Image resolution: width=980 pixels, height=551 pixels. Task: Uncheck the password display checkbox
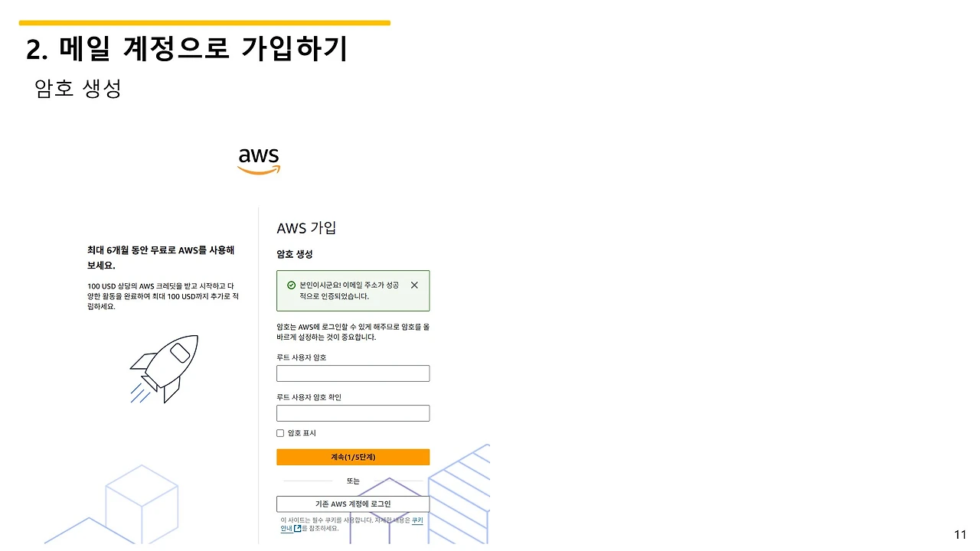tap(280, 432)
